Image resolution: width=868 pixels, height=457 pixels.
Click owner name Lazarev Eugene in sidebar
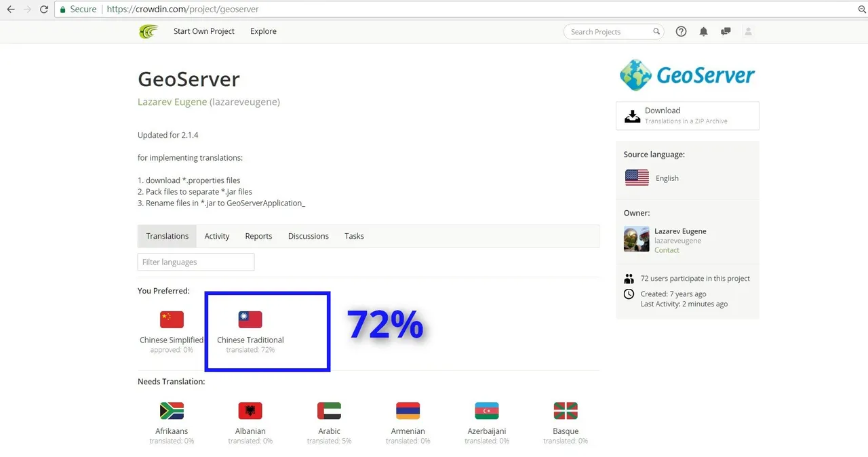tap(680, 231)
